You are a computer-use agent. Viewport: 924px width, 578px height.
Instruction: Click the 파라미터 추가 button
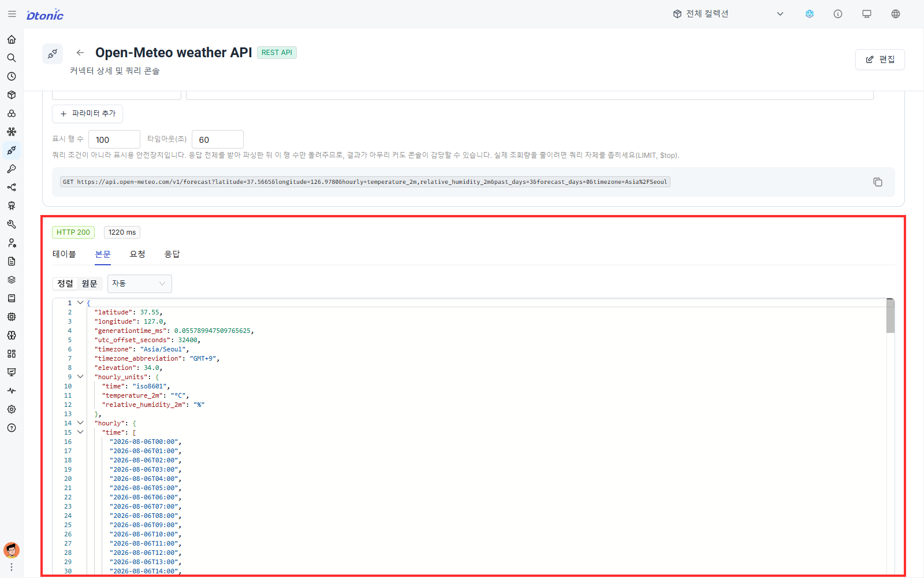tap(88, 114)
